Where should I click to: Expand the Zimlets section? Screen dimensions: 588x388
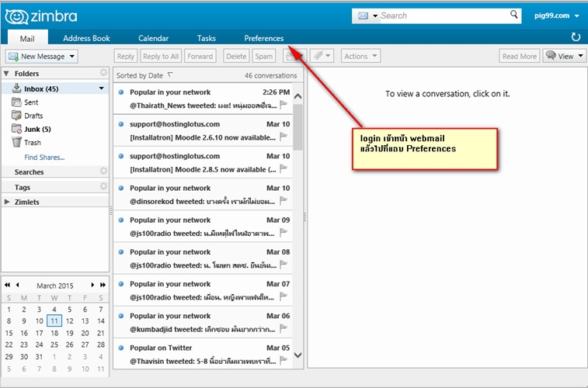(7, 202)
